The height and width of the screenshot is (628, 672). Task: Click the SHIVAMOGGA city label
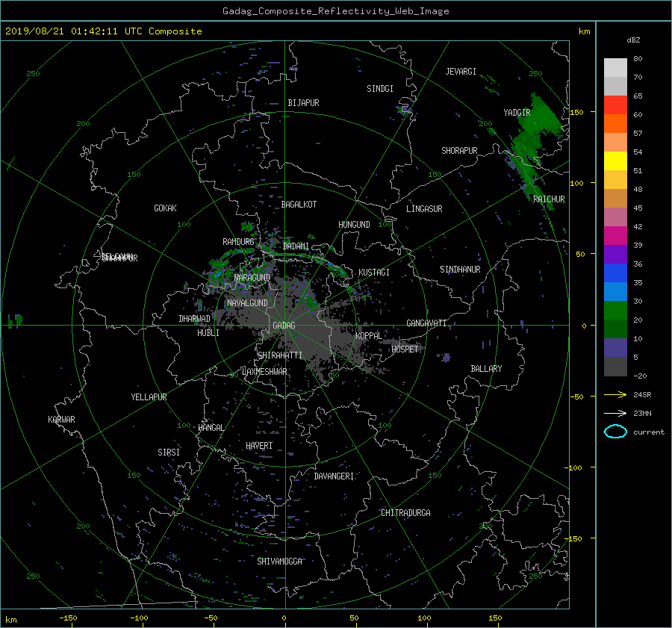pyautogui.click(x=279, y=561)
